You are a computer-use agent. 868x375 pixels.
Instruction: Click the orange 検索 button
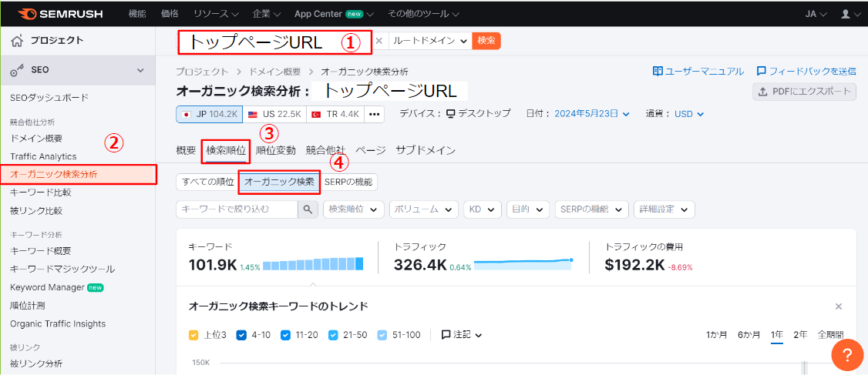486,41
